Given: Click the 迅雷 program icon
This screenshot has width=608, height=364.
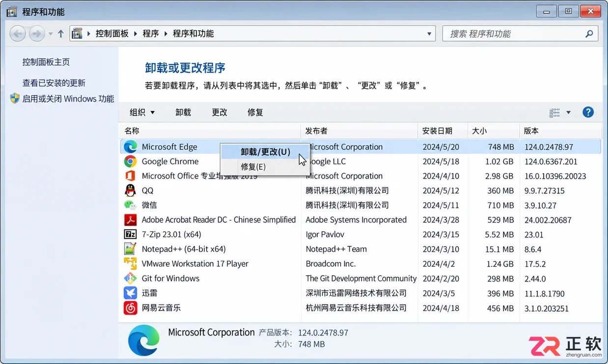Looking at the screenshot, I should (x=130, y=293).
